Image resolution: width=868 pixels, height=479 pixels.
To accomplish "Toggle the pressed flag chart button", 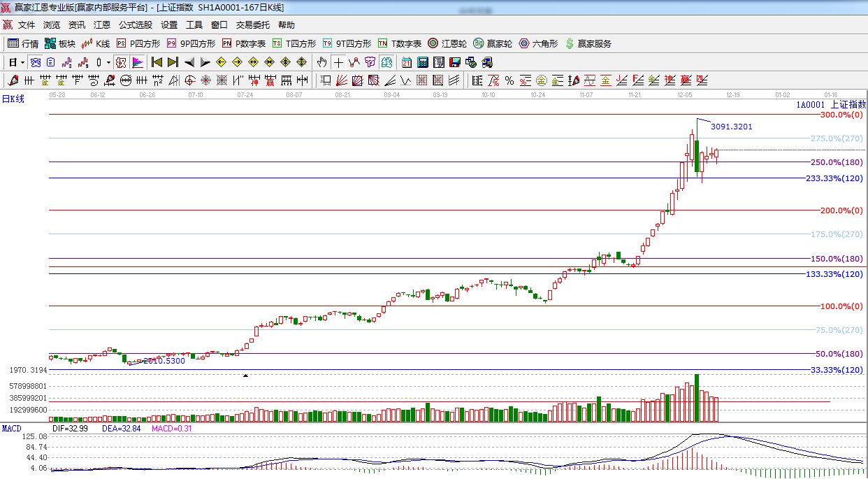I will (137, 62).
